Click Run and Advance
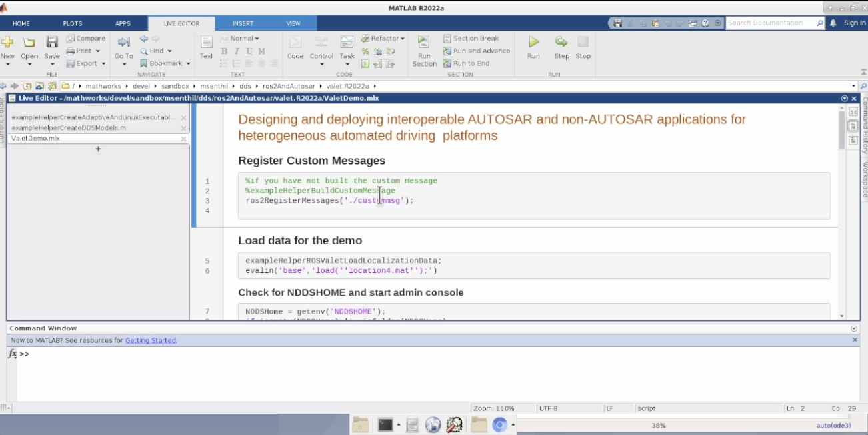Image resolution: width=868 pixels, height=435 pixels. [477, 51]
